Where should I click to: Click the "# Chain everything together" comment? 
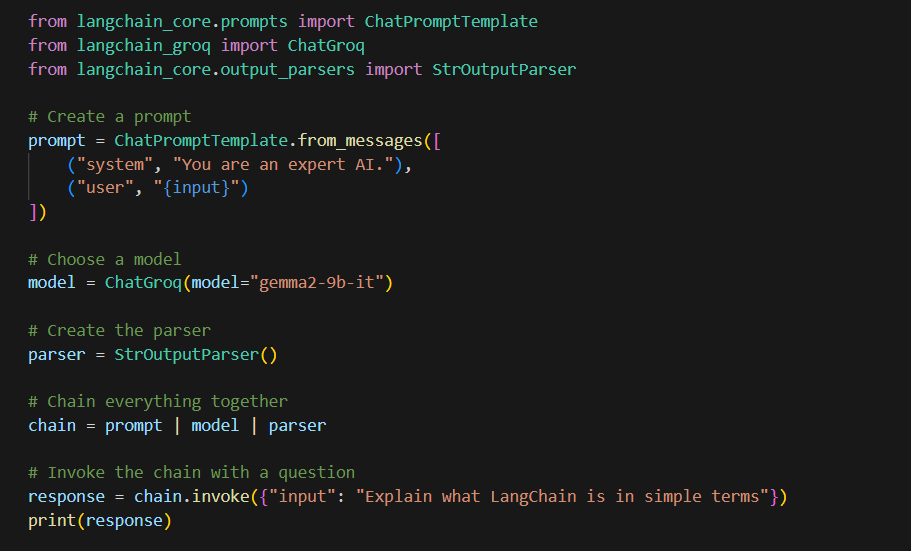pyautogui.click(x=158, y=401)
